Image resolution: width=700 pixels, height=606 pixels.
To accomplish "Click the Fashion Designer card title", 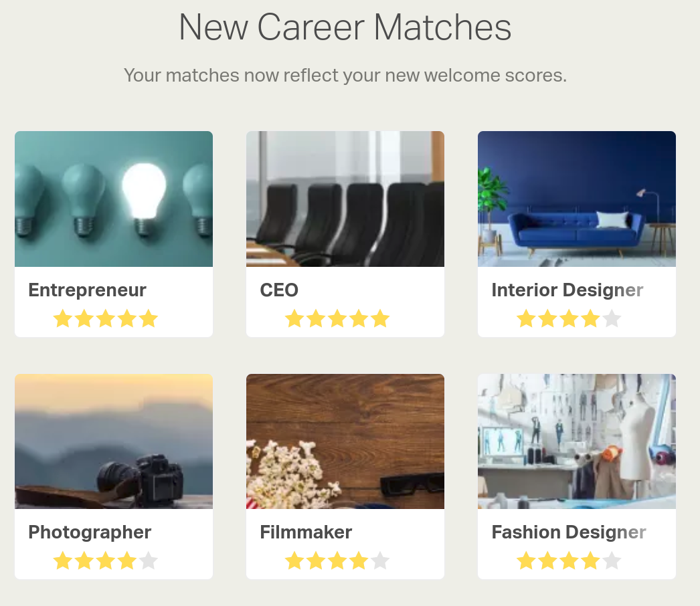I will coord(568,532).
